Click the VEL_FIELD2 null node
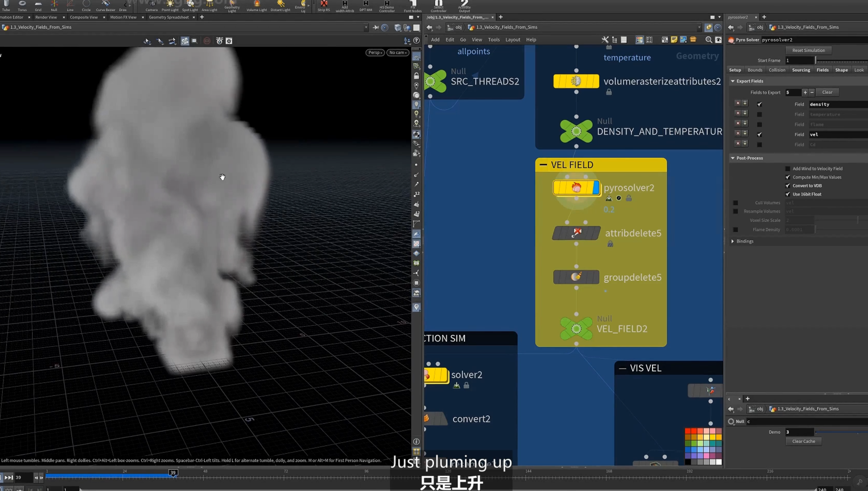The height and width of the screenshot is (491, 868). (x=576, y=328)
